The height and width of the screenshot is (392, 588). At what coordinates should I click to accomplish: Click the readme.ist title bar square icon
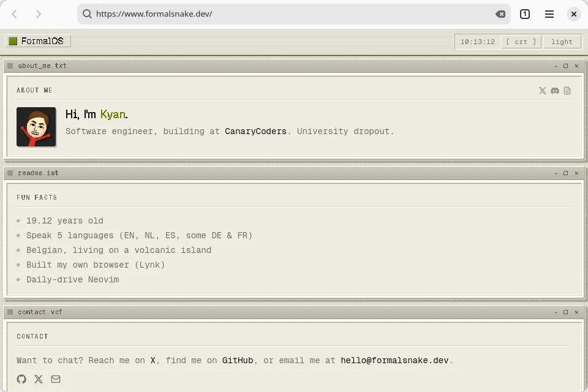pyautogui.click(x=10, y=173)
